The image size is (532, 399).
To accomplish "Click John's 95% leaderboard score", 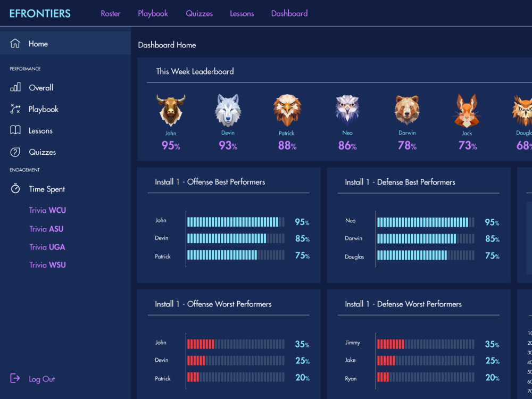I will tap(171, 146).
